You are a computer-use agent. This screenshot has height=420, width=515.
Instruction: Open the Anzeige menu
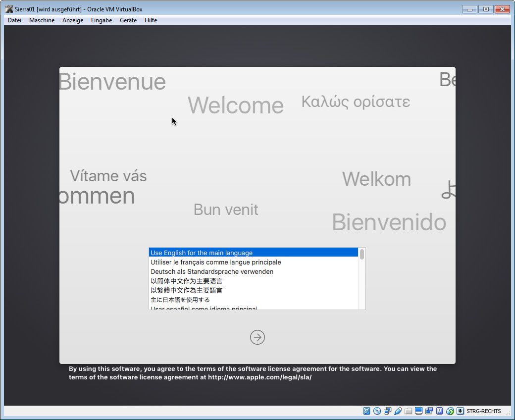[x=73, y=20]
